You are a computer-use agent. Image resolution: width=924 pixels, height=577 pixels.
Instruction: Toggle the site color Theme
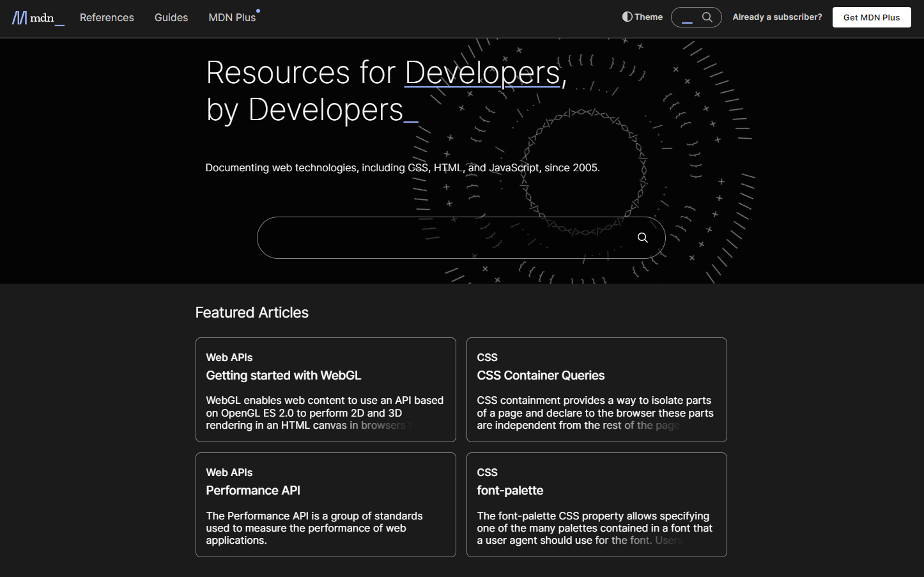[x=642, y=17]
